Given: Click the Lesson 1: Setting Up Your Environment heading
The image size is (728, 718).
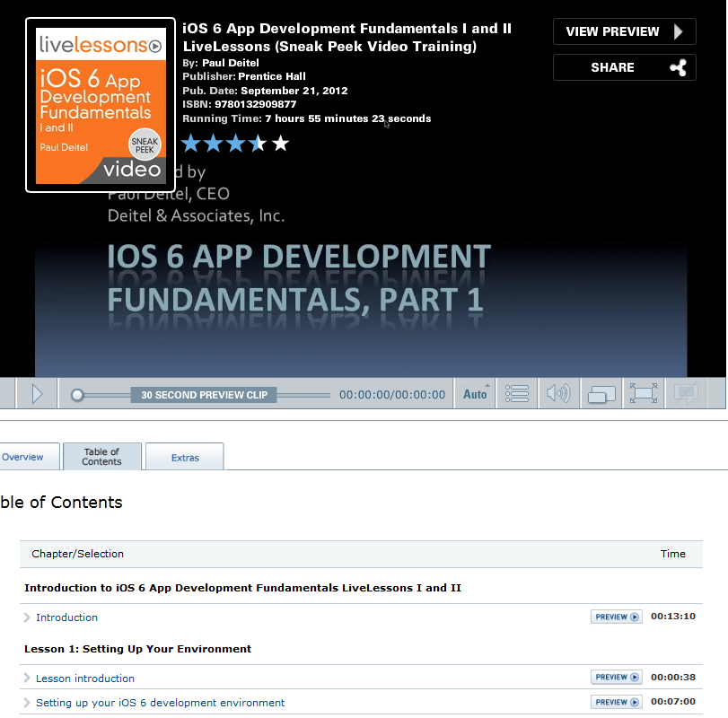Looking at the screenshot, I should (x=138, y=649).
